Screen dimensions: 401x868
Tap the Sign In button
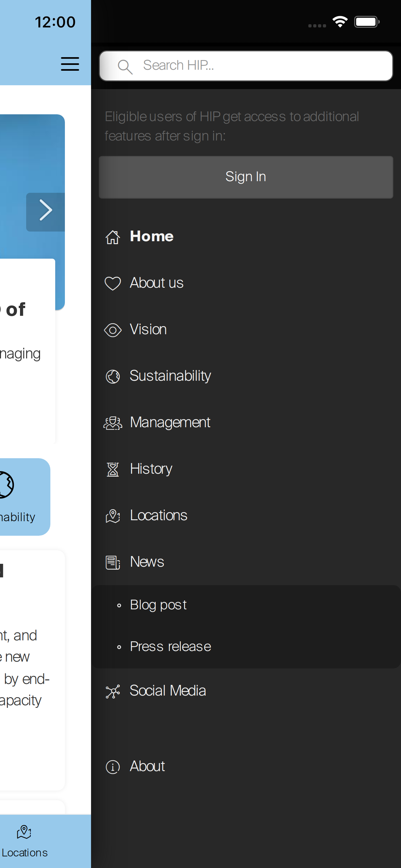point(246,177)
